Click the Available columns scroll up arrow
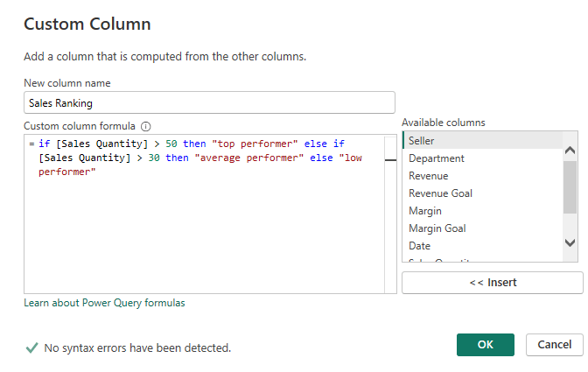The image size is (588, 372). [x=570, y=151]
